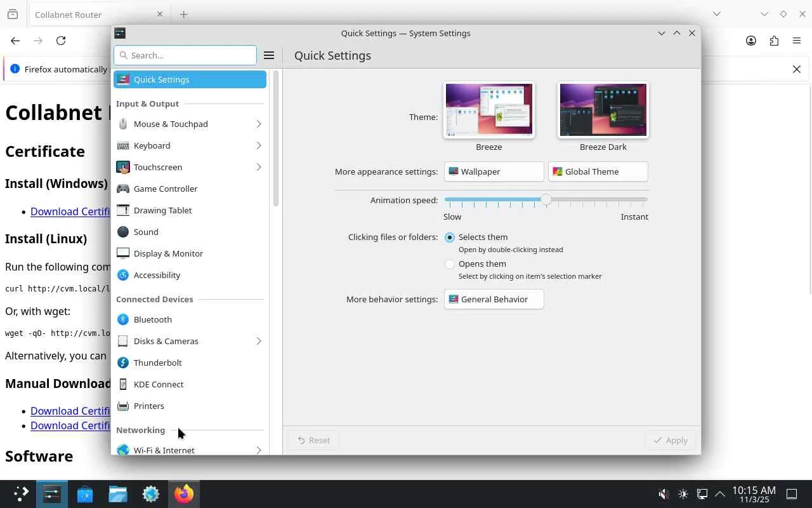
Task: Open Dolphin file manager from taskbar
Action: [118, 494]
